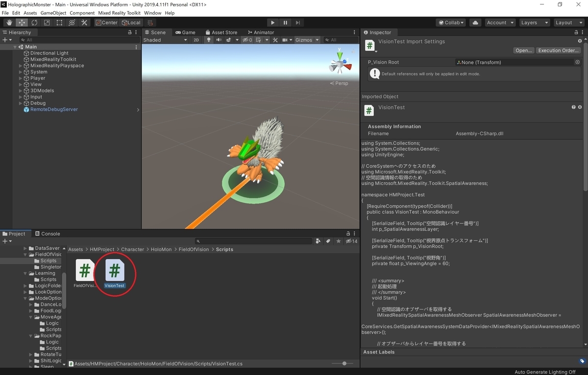Toggle Hierarchy panel lock
588x375 pixels.
pos(130,32)
